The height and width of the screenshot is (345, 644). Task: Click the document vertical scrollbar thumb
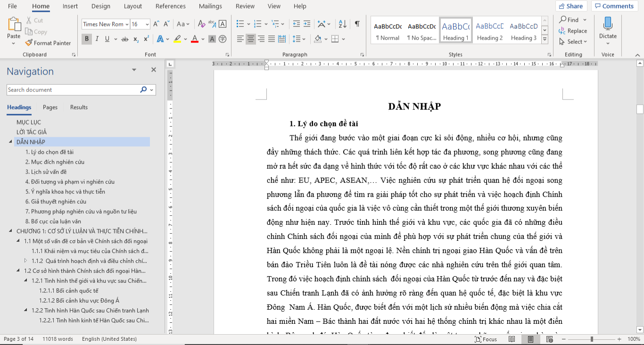tap(640, 109)
